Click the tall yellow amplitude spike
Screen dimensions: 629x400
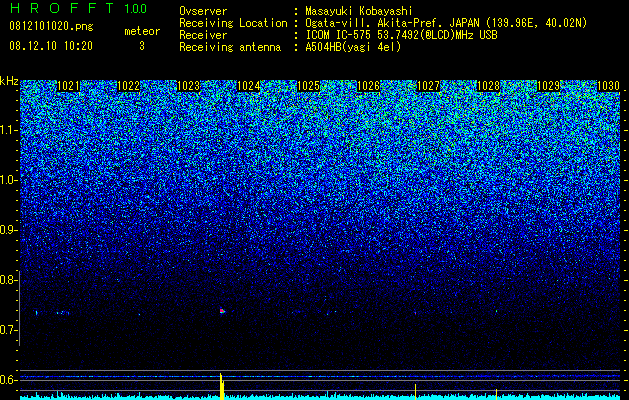coord(221,386)
